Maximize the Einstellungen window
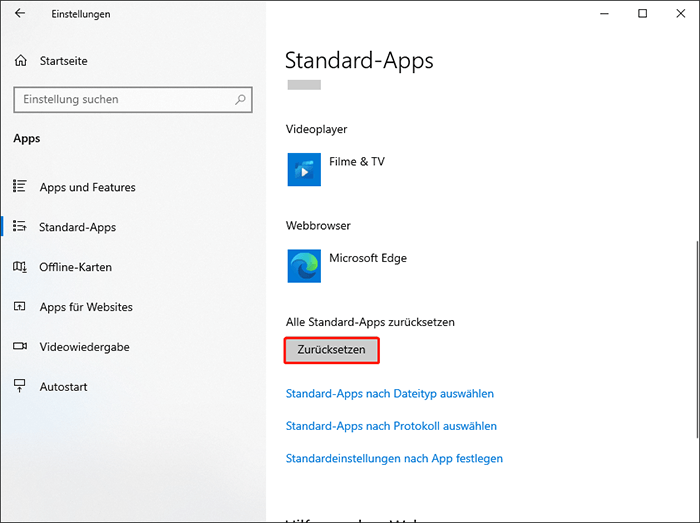Screen dimensions: 700x523 [642, 13]
